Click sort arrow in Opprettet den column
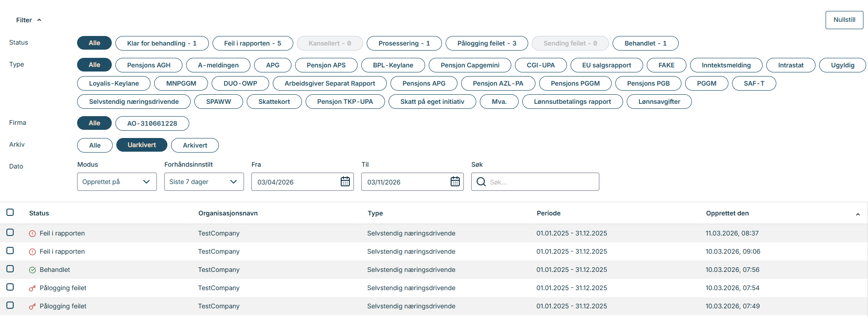Image resolution: width=868 pixels, height=317 pixels. (858, 214)
